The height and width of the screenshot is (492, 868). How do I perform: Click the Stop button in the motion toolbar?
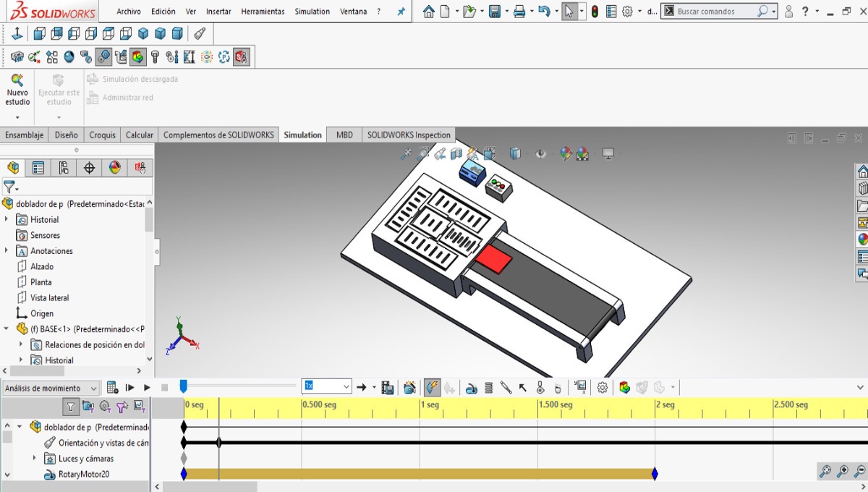(x=164, y=388)
